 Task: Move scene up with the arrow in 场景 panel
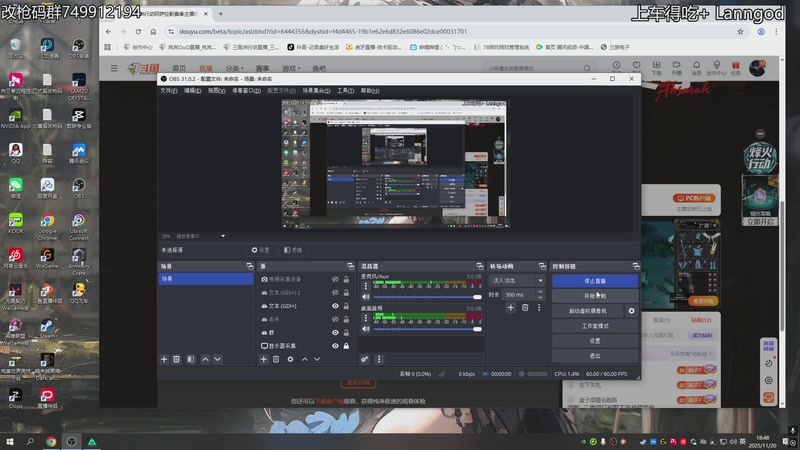[205, 359]
